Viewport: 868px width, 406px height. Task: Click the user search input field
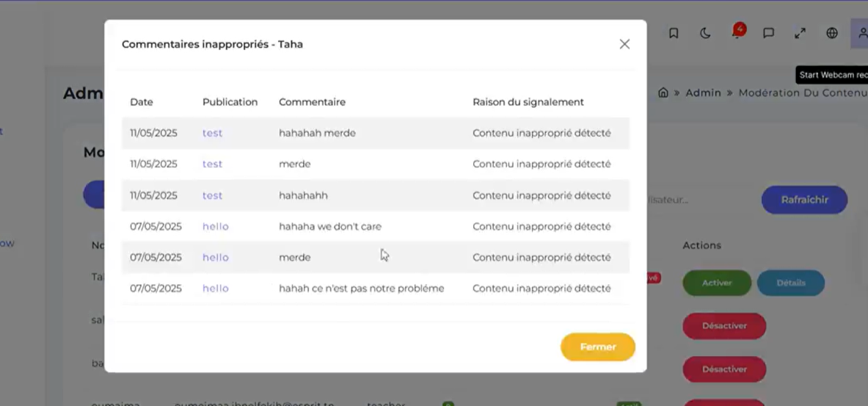tap(699, 200)
